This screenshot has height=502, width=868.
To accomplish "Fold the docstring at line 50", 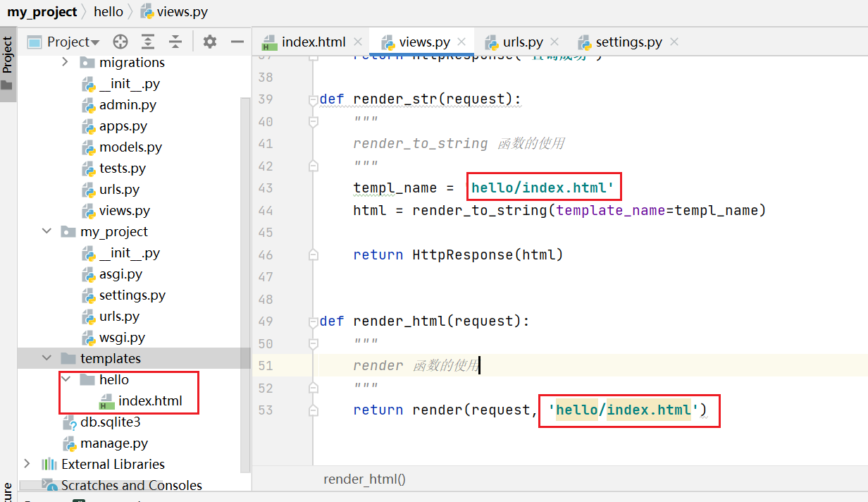I will pos(313,343).
